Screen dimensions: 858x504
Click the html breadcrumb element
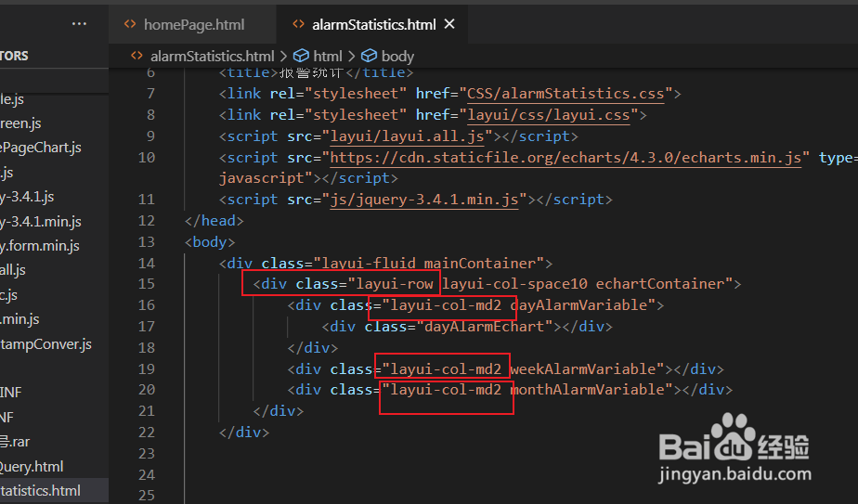pyautogui.click(x=328, y=57)
